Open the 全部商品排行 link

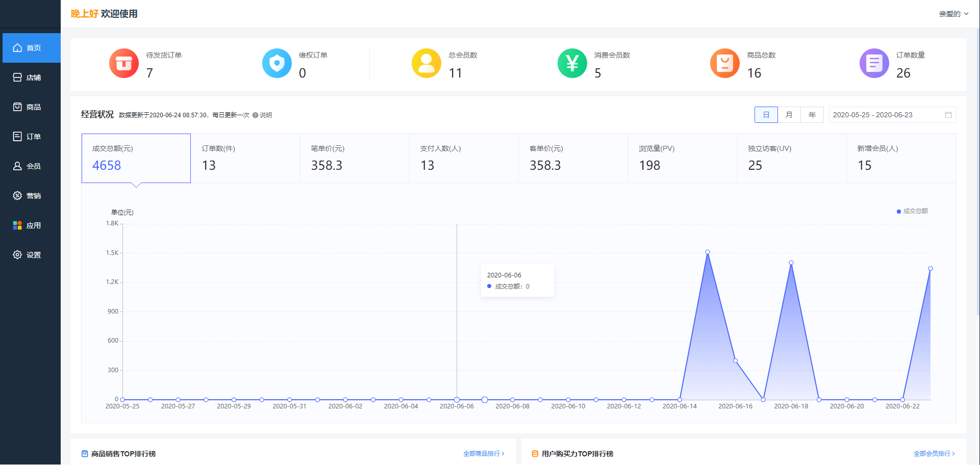pyautogui.click(x=484, y=454)
